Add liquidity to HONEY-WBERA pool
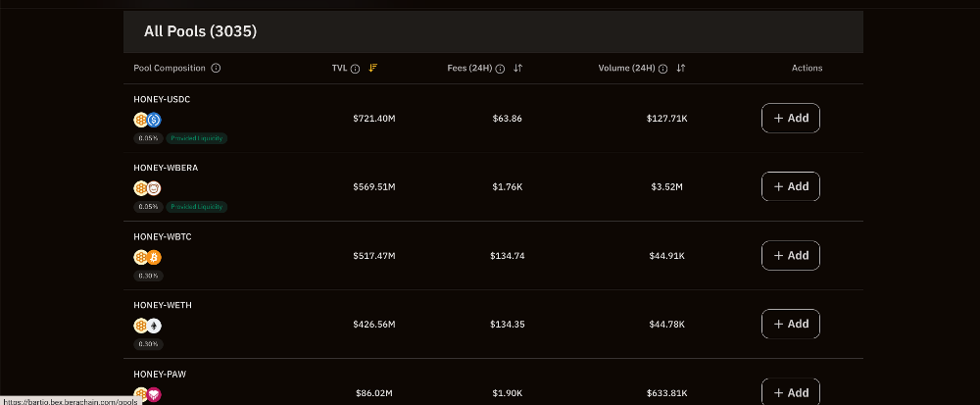 tap(791, 186)
